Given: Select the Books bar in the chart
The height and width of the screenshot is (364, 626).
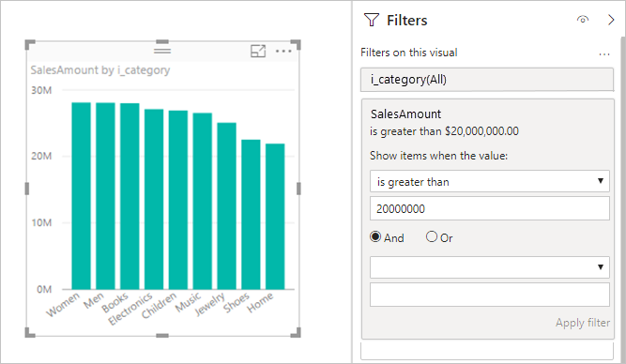Looking at the screenshot, I should click(x=130, y=196).
